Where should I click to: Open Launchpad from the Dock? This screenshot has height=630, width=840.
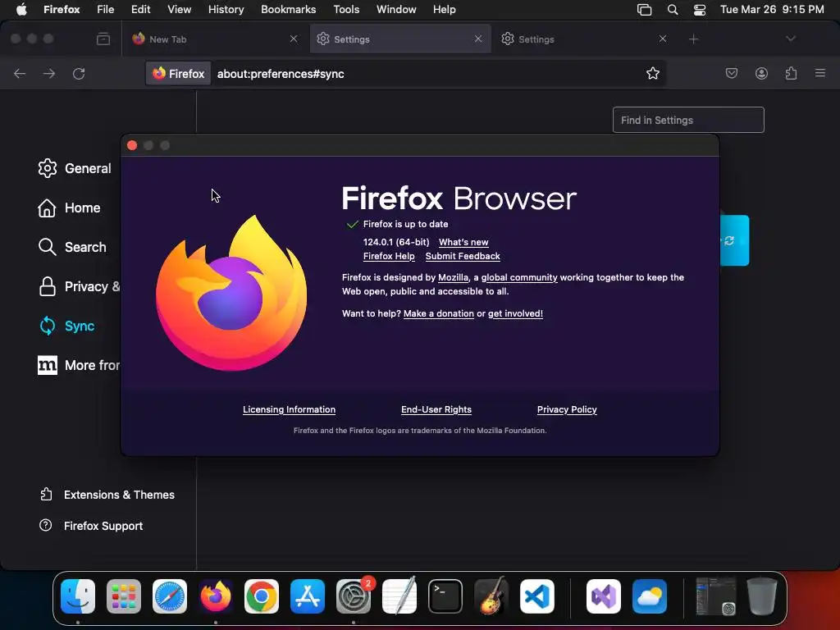point(124,596)
